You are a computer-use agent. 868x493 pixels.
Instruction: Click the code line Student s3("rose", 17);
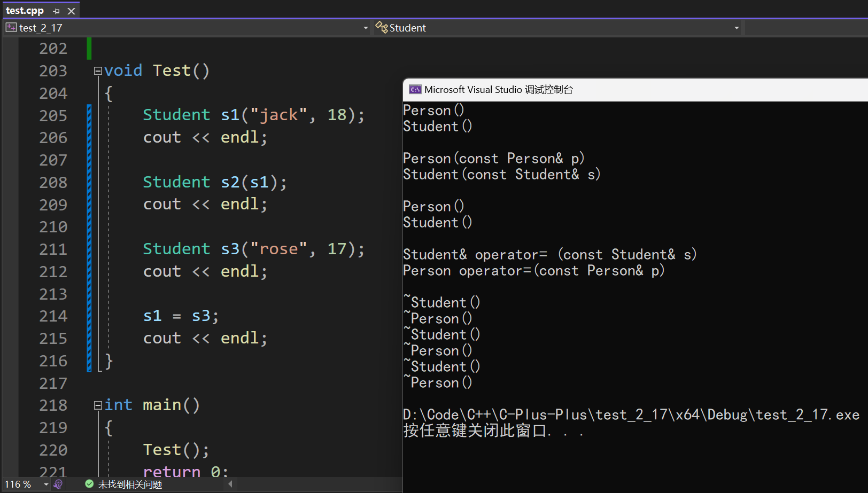coord(254,249)
